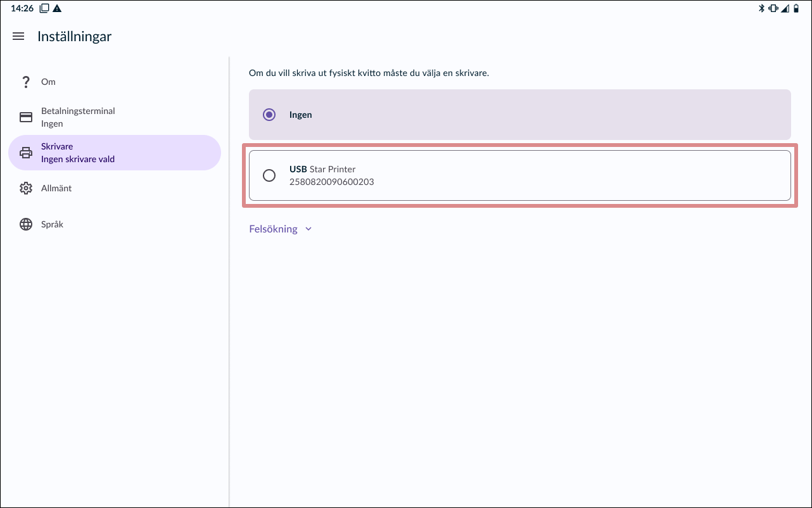Click the printer icon beside Skrivare
Screen dimensions: 812x508
[26, 153]
